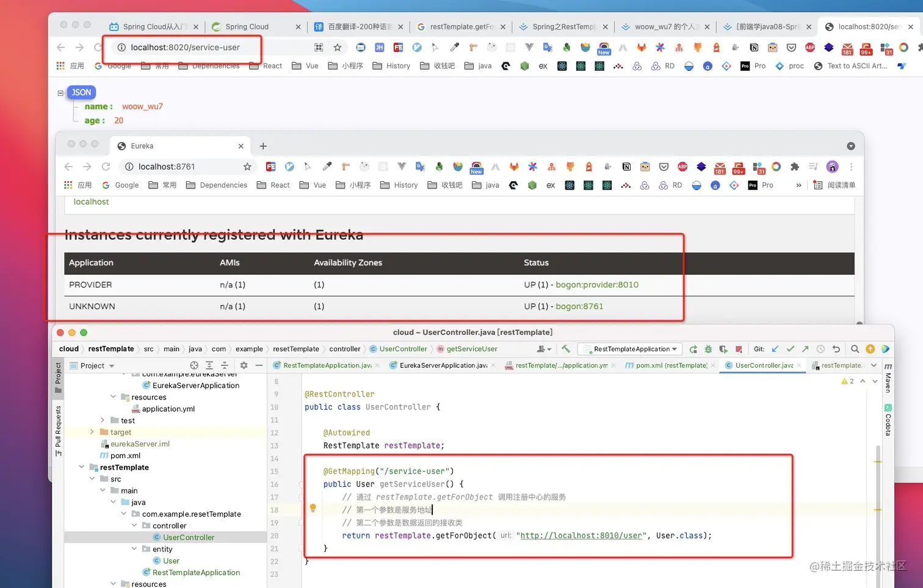The image size is (923, 588).
Task: Click the Debug bug icon in IntelliJ
Action: coord(708,350)
